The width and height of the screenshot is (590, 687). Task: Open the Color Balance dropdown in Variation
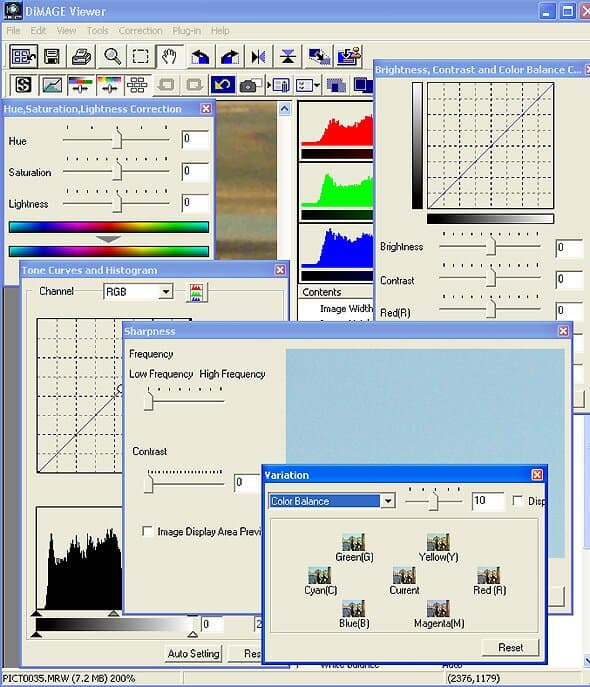click(388, 501)
